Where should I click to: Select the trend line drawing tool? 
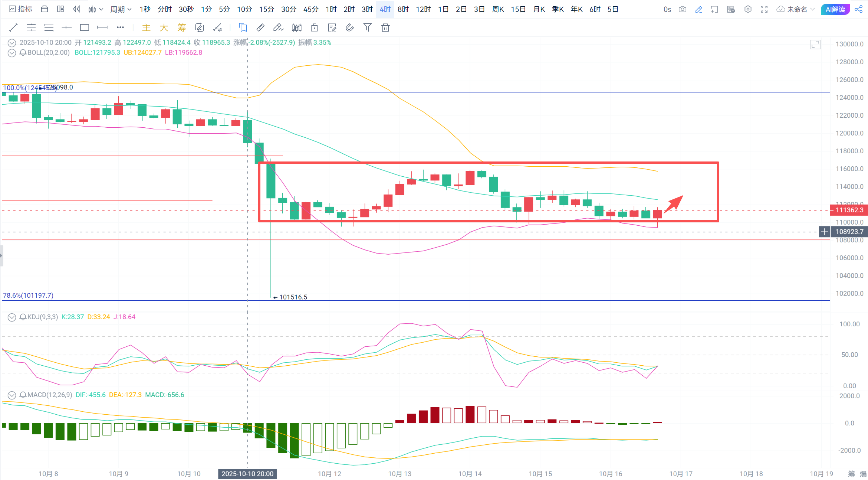point(13,27)
